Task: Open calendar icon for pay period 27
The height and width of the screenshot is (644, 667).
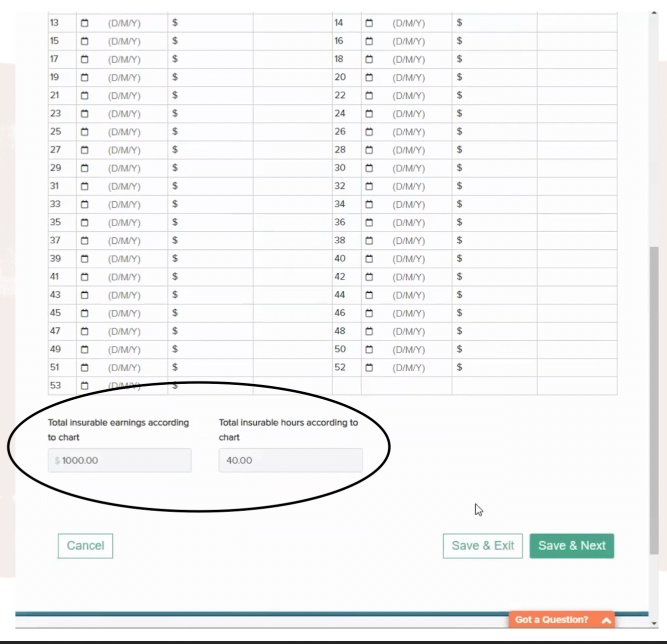Action: [x=84, y=150]
